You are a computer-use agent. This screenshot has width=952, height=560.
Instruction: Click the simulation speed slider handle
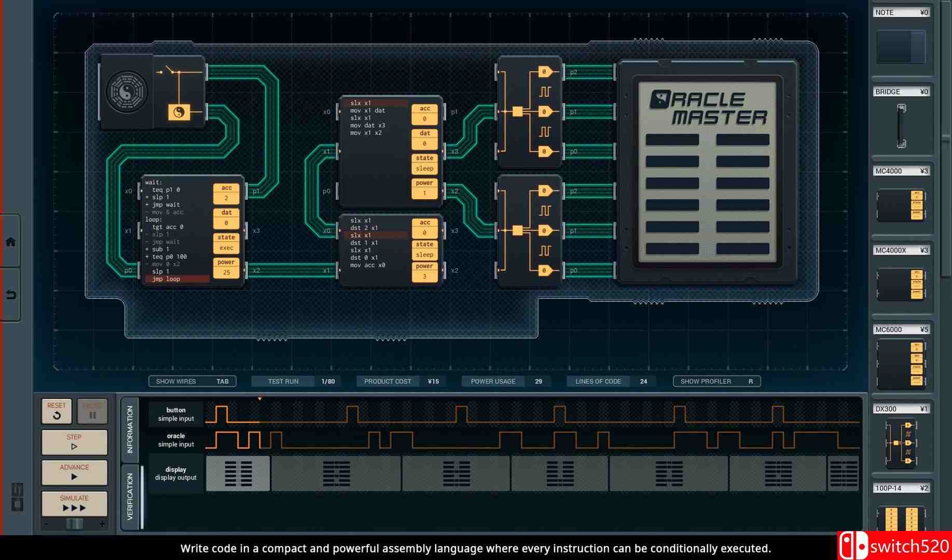pyautogui.click(x=74, y=524)
